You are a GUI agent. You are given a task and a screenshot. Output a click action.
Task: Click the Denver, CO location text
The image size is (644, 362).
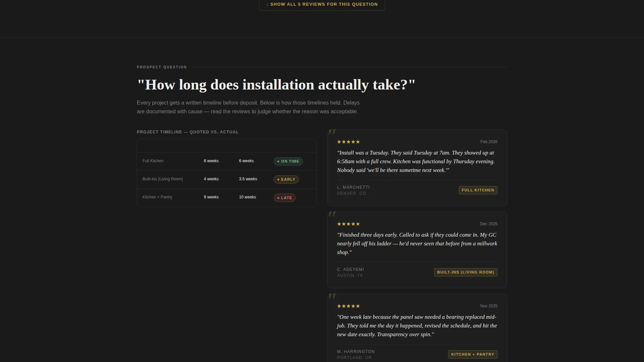coord(352,193)
